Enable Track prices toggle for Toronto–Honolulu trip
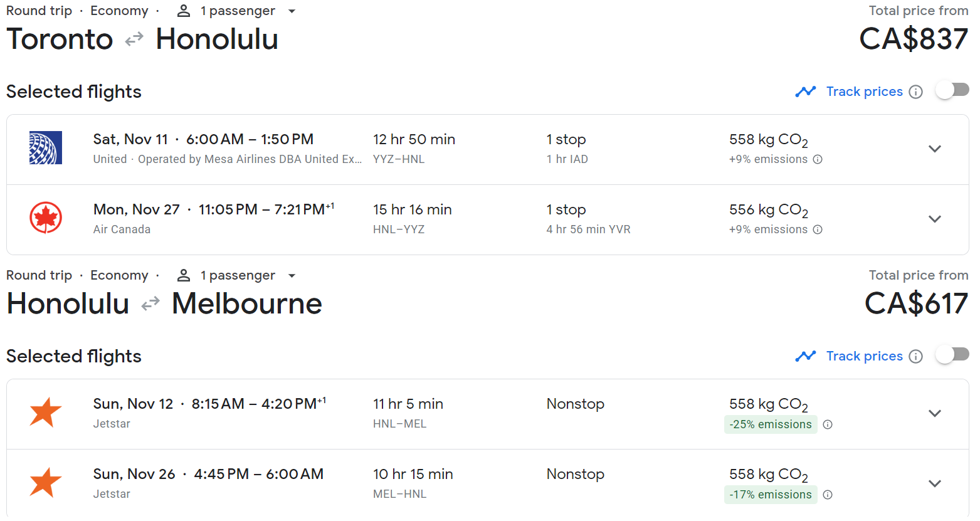The height and width of the screenshot is (521, 980). tap(952, 90)
